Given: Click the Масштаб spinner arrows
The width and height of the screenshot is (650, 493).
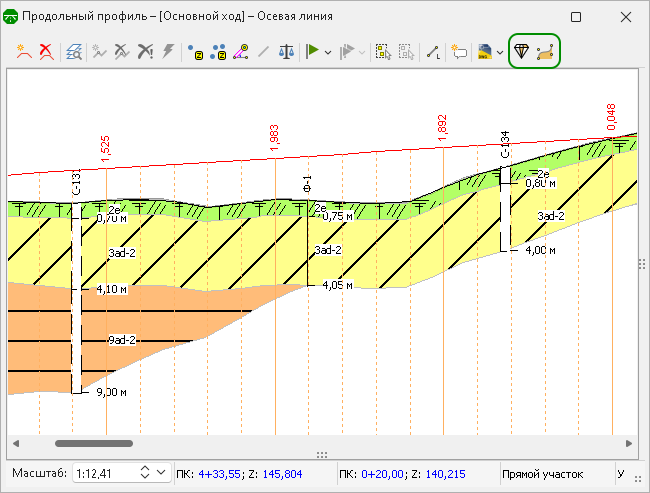Looking at the screenshot, I should (145, 473).
